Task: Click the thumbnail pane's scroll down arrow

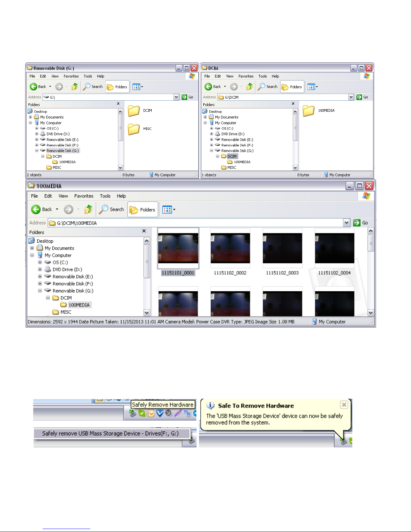Action: pos(371,313)
